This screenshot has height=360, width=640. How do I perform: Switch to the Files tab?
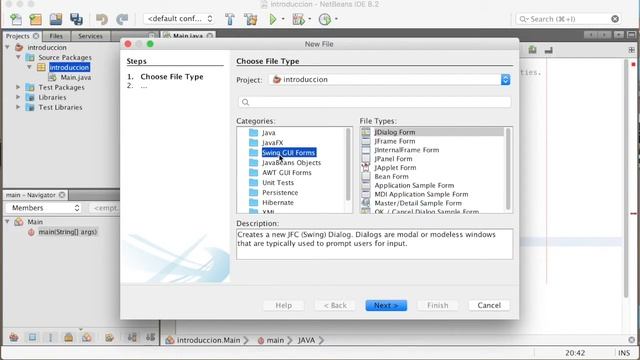click(56, 36)
